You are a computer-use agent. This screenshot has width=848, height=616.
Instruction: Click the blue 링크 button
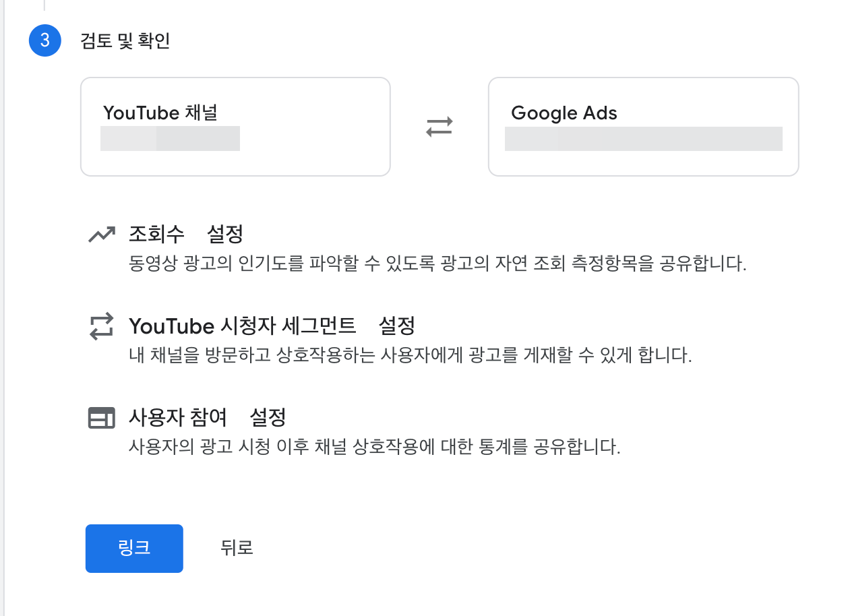click(x=134, y=548)
